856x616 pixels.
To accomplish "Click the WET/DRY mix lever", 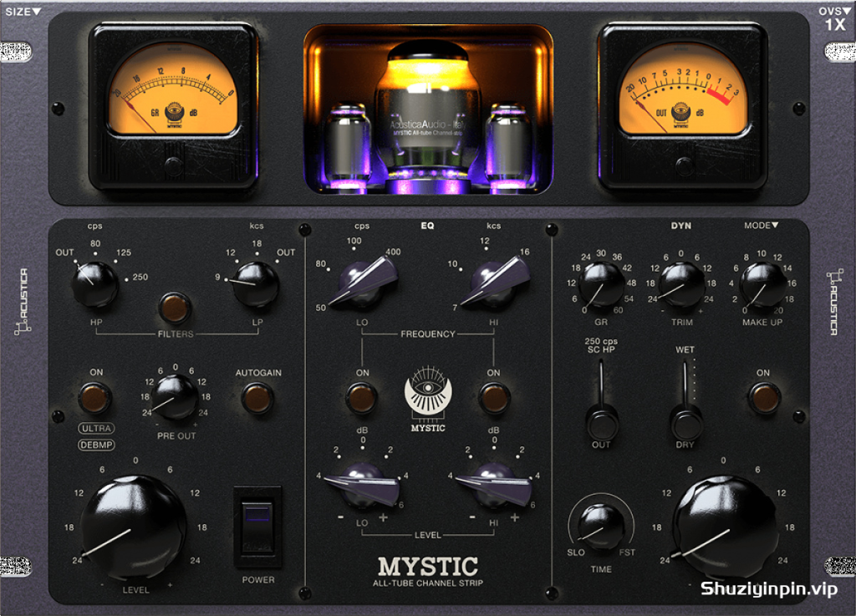I will [685, 399].
